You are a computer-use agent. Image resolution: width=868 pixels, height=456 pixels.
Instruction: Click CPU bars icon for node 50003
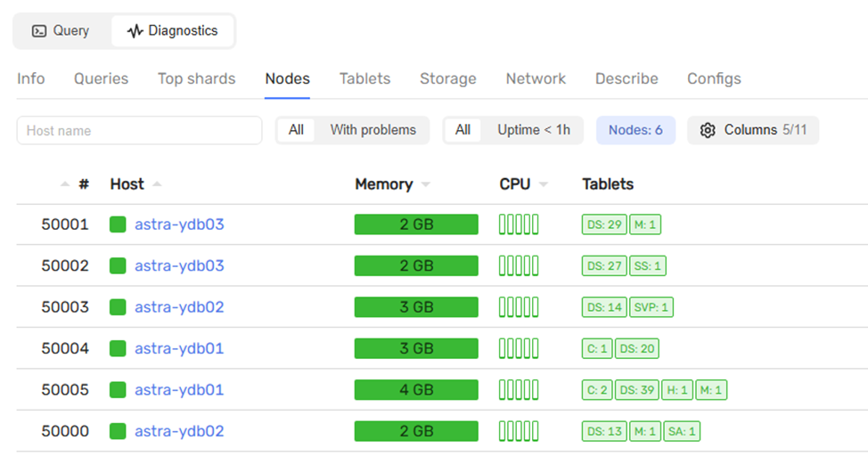[519, 307]
